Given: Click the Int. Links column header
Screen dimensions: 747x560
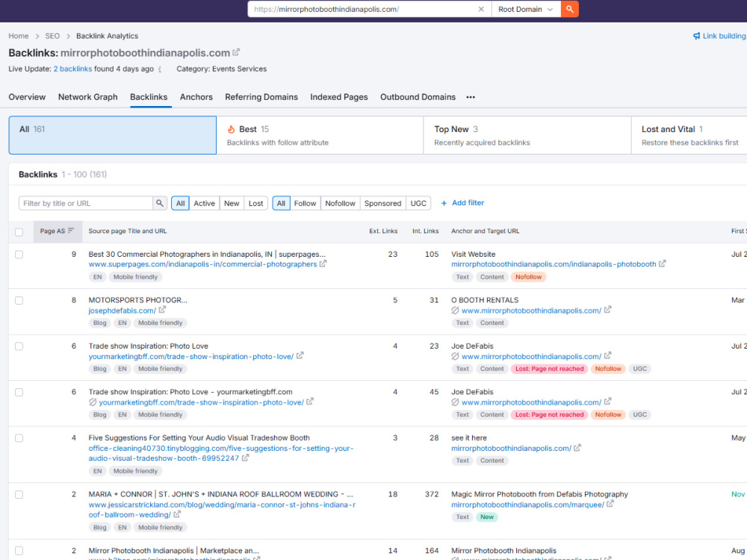Looking at the screenshot, I should [x=426, y=231].
